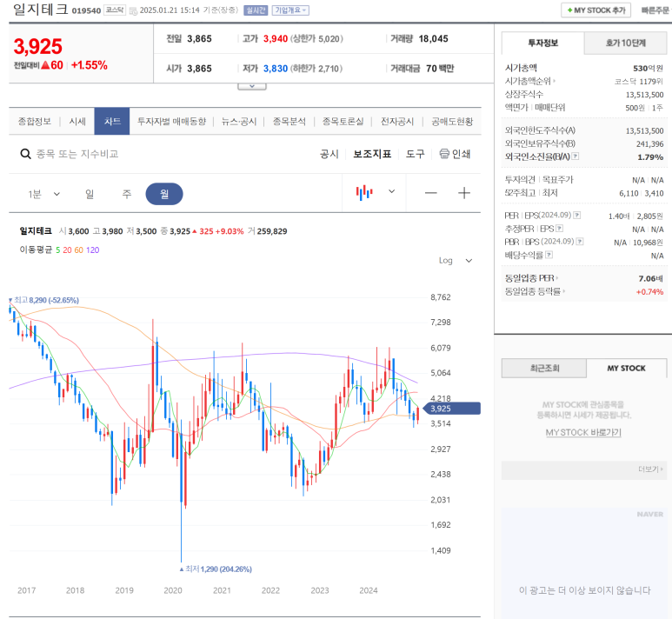Open the 기업개요 dropdown

coord(290,10)
